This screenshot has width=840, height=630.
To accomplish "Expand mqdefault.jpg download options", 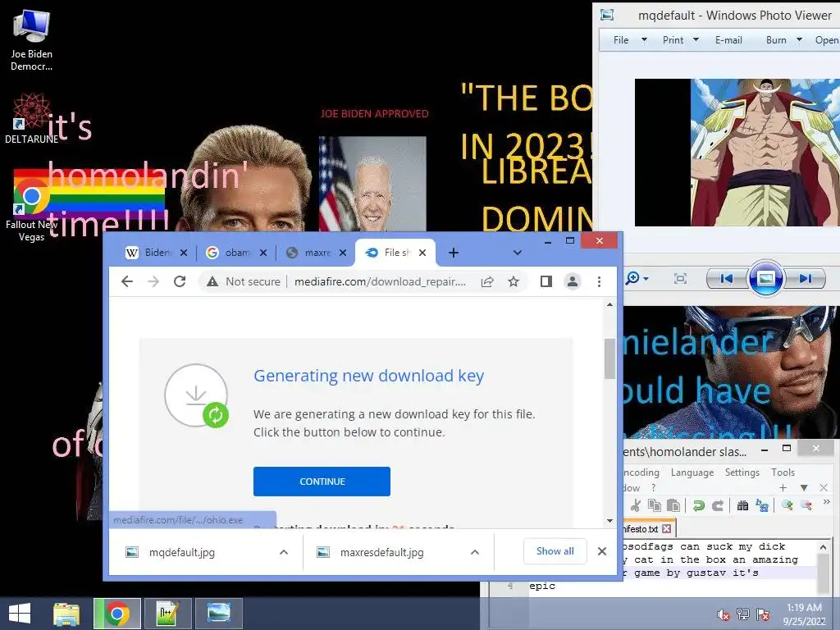I will coord(284,552).
